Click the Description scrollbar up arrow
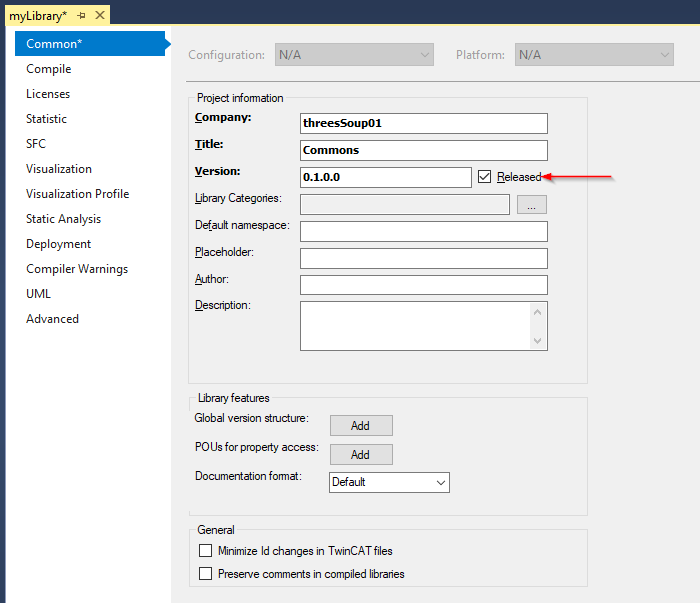Viewport: 700px width, 603px height. [x=538, y=312]
